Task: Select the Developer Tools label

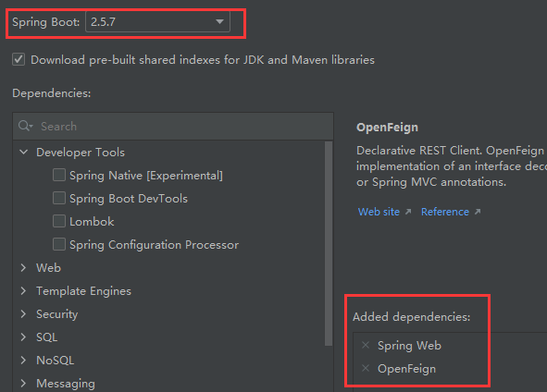Action: click(81, 153)
